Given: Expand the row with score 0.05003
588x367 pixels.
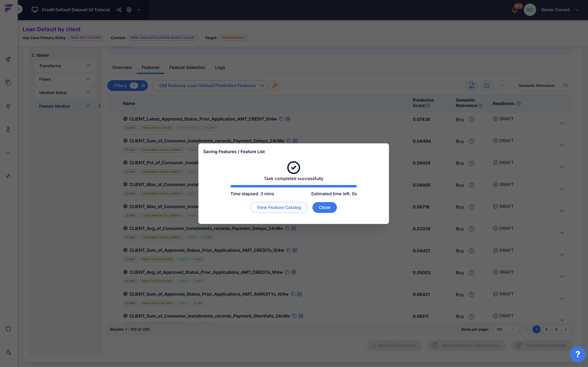Looking at the screenshot, I should [x=562, y=277].
